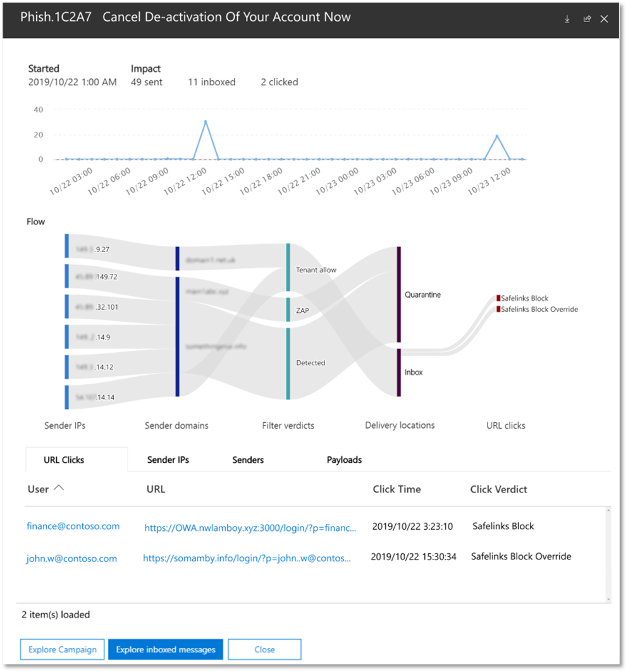Click the '49 sent' impact value

pyautogui.click(x=147, y=82)
